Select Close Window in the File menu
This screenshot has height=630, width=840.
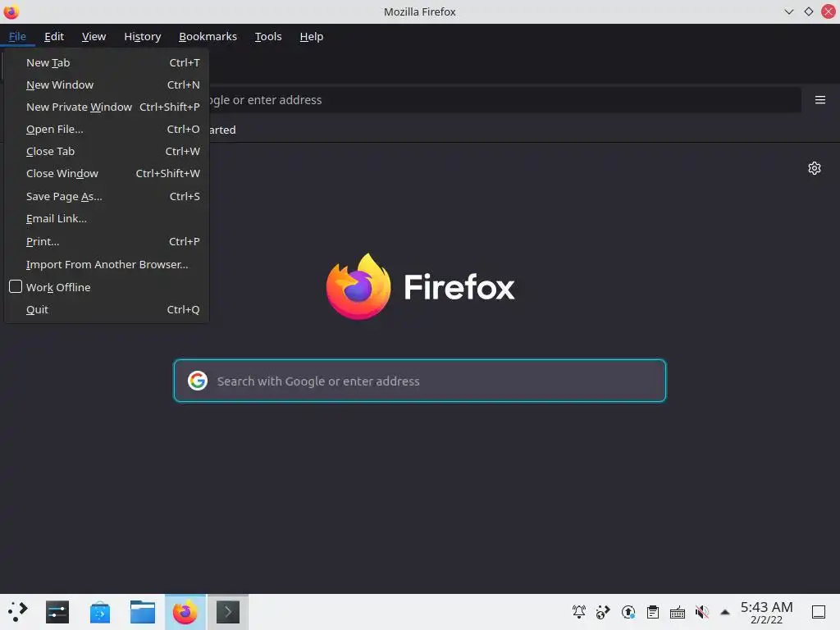[x=107, y=174]
